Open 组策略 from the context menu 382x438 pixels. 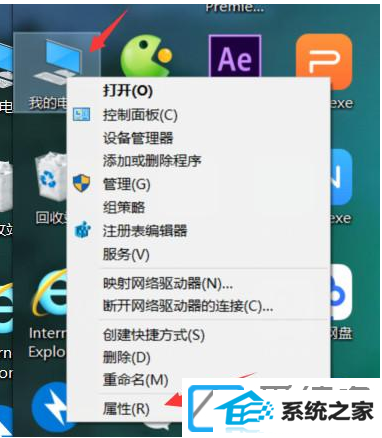click(x=124, y=207)
